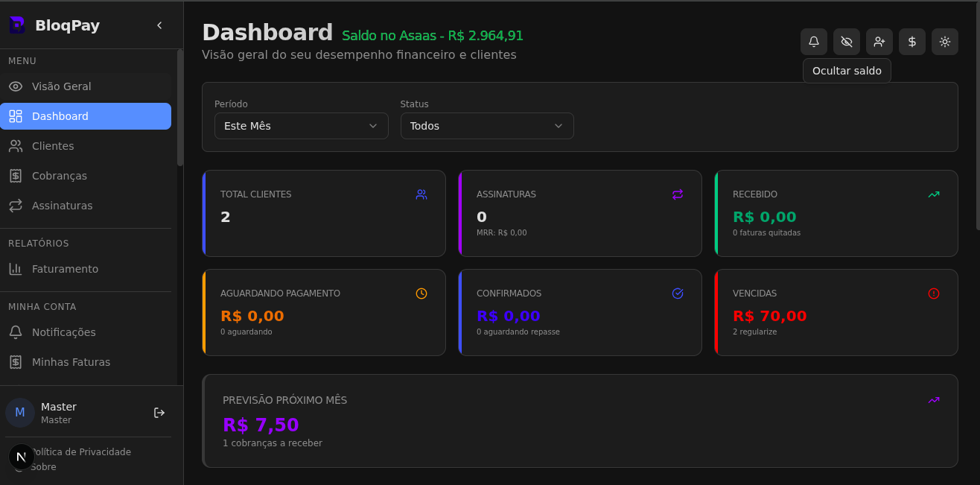Open Assinaturas menu item
Viewport: 980px width, 485px height.
tap(86, 206)
